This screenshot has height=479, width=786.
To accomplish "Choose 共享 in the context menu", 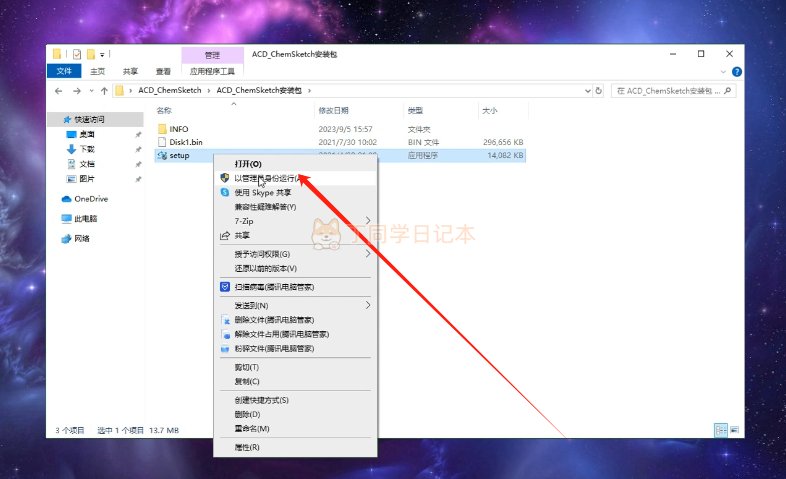I will point(295,235).
